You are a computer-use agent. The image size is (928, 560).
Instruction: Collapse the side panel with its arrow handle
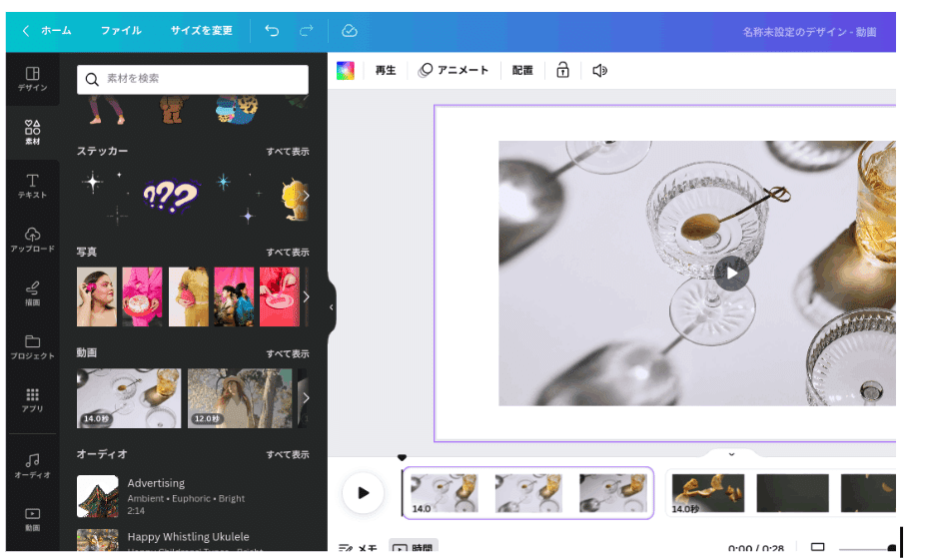point(331,307)
